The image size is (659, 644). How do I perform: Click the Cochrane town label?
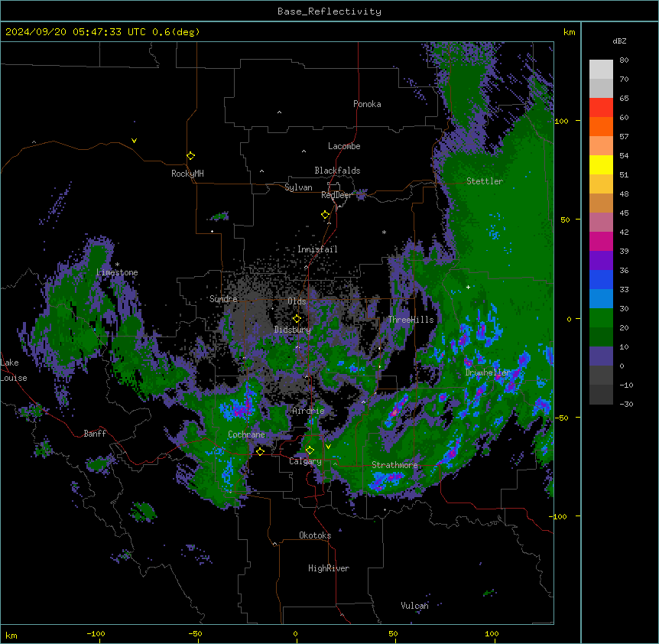click(247, 434)
